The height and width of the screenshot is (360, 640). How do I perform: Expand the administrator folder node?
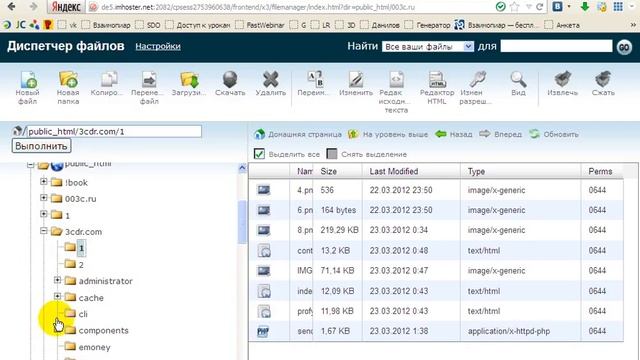[x=57, y=280]
